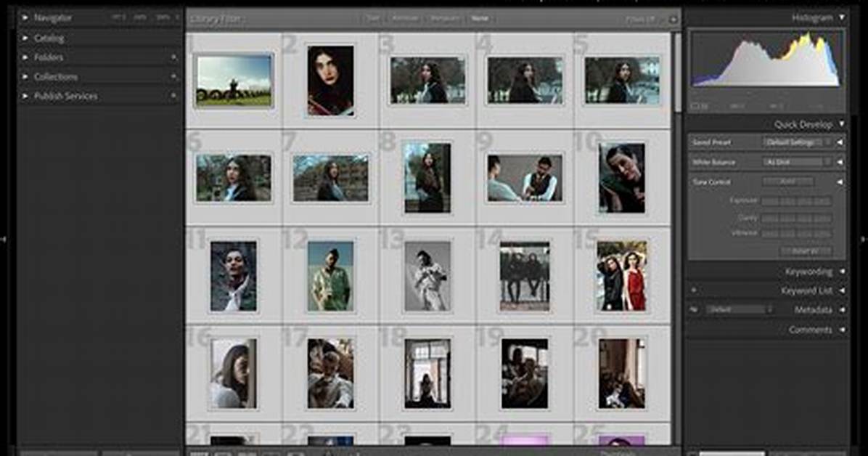Expand the Navigator panel
The height and width of the screenshot is (456, 868).
25,17
